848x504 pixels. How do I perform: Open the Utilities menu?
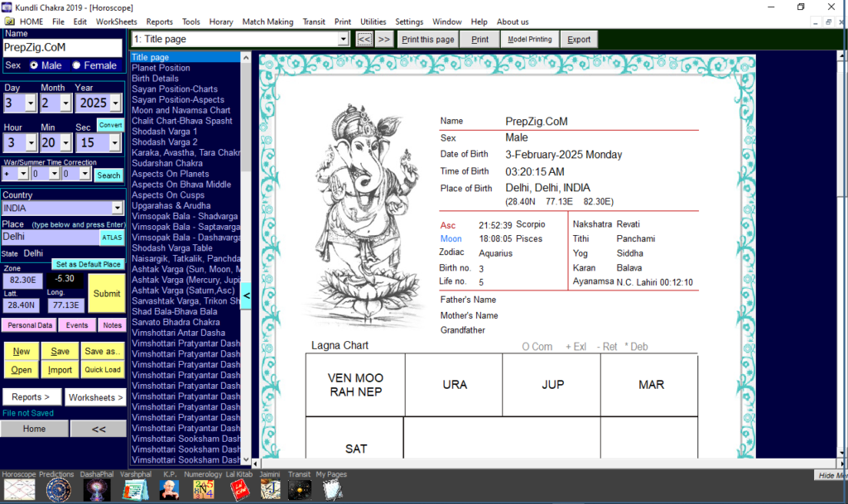coord(373,22)
